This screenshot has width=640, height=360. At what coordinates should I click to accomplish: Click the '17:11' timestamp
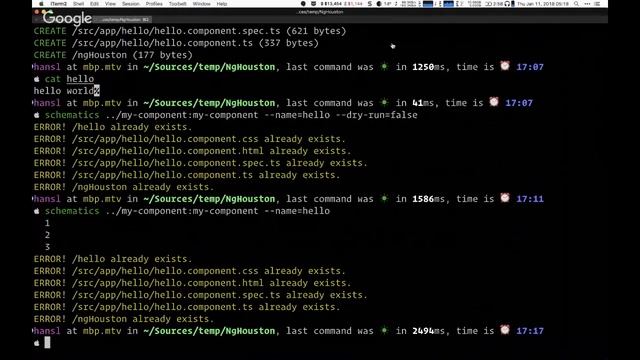coord(530,199)
